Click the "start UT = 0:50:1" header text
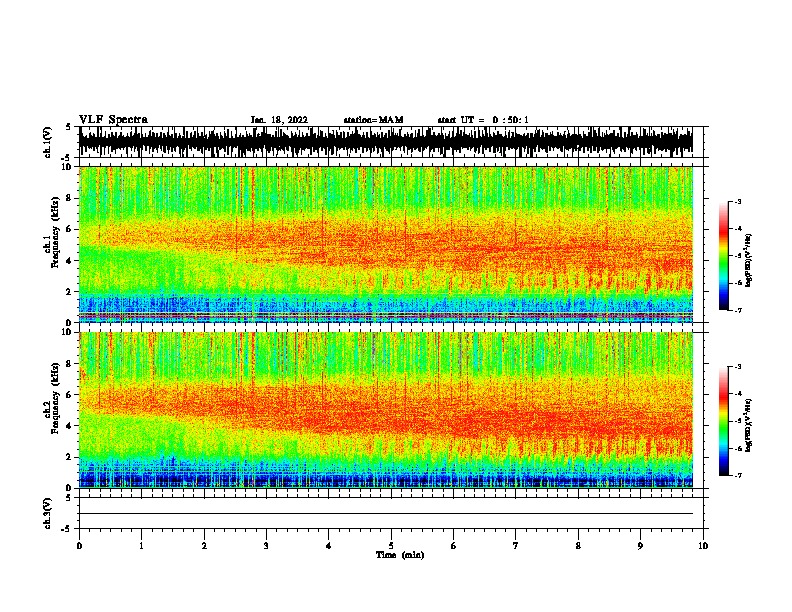Screen dimensions: 792x612 click(x=483, y=120)
